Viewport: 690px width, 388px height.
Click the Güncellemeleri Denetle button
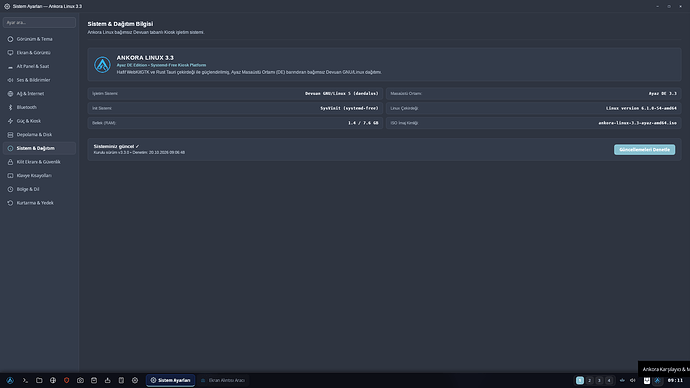(644, 150)
